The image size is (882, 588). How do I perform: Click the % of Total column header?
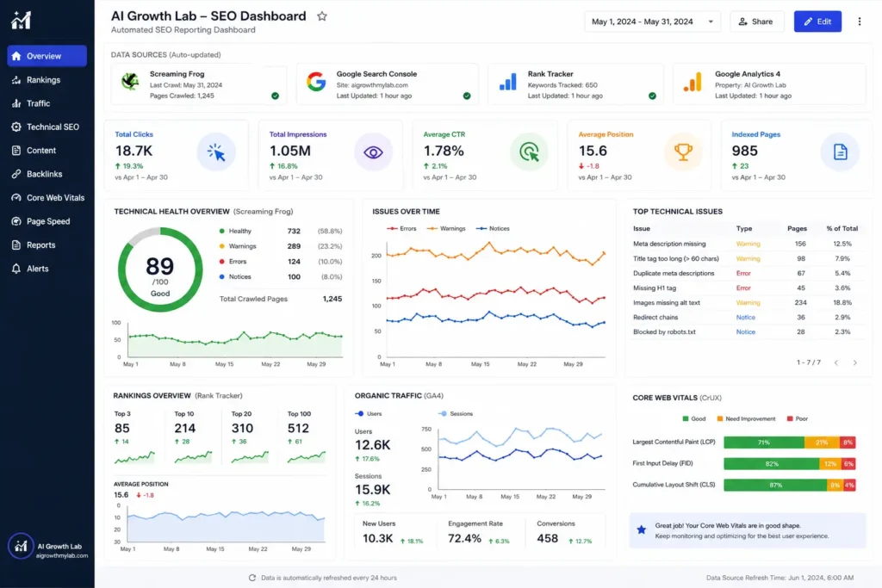point(842,229)
